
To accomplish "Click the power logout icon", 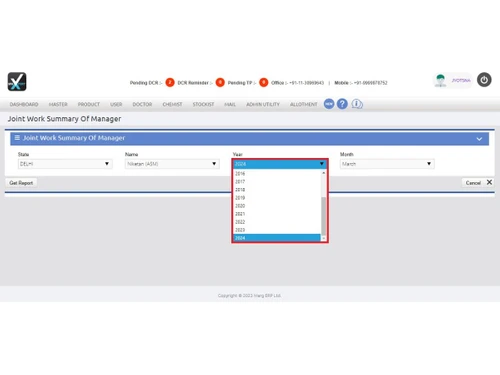I will tap(484, 80).
